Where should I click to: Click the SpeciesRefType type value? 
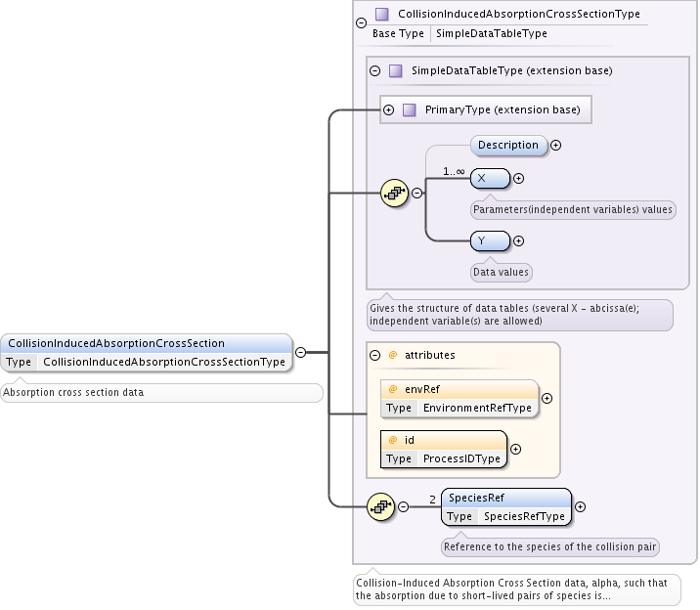[524, 517]
